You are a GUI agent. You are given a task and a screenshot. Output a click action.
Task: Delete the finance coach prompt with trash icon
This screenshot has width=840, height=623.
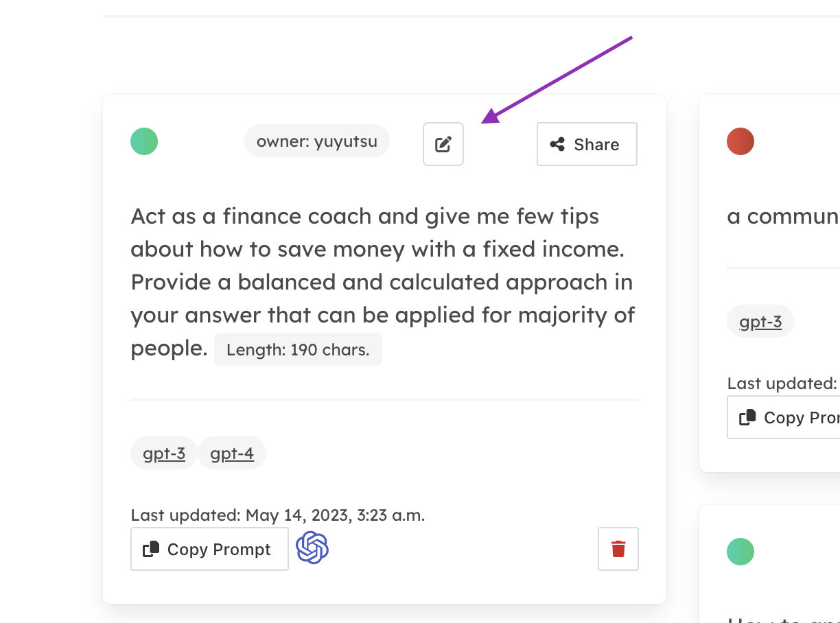(x=618, y=549)
